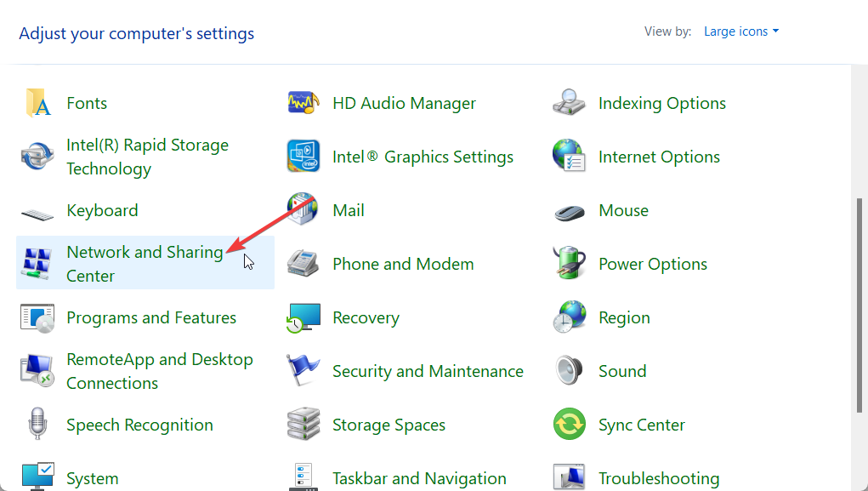Open the Sync Center icon
Screen dimensions: 868x491
pos(569,425)
